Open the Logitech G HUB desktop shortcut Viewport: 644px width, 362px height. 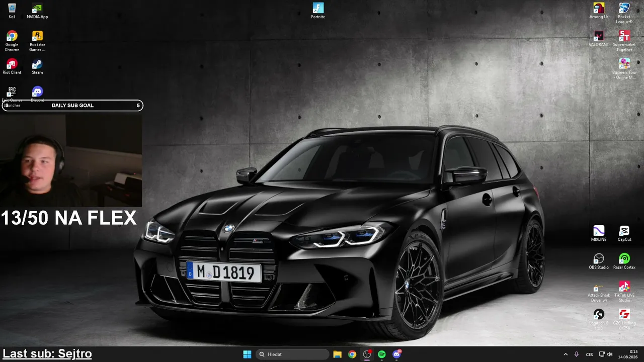tap(599, 320)
